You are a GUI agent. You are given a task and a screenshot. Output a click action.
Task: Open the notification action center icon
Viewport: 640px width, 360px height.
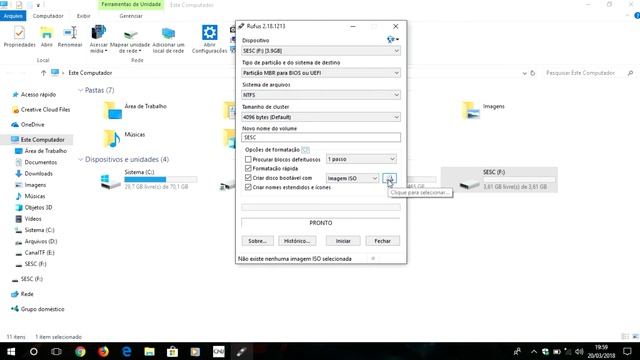(627, 351)
